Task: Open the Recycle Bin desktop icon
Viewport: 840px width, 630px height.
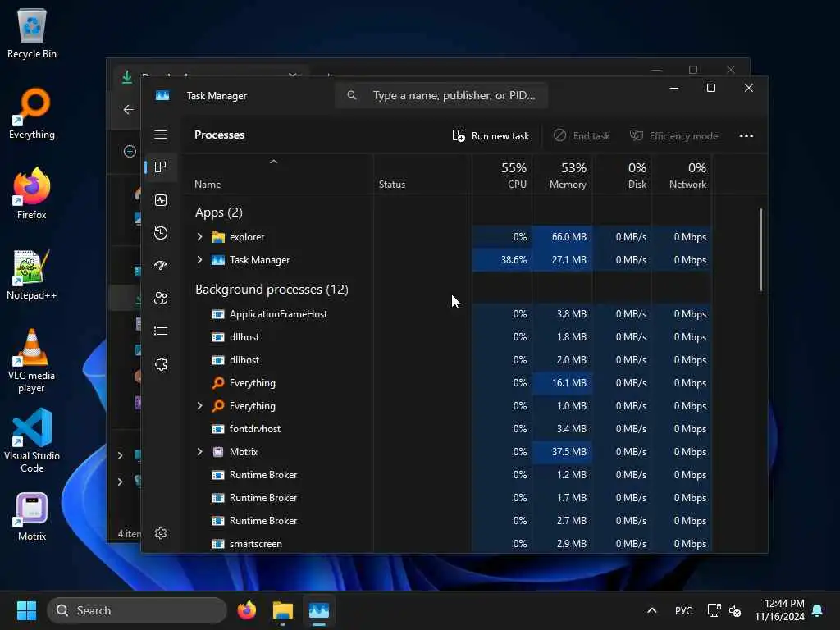Action: [x=32, y=32]
